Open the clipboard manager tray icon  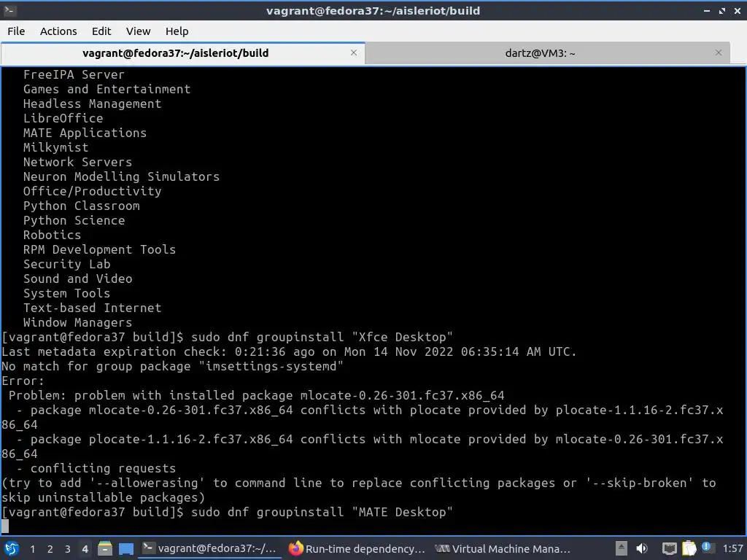pyautogui.click(x=689, y=548)
